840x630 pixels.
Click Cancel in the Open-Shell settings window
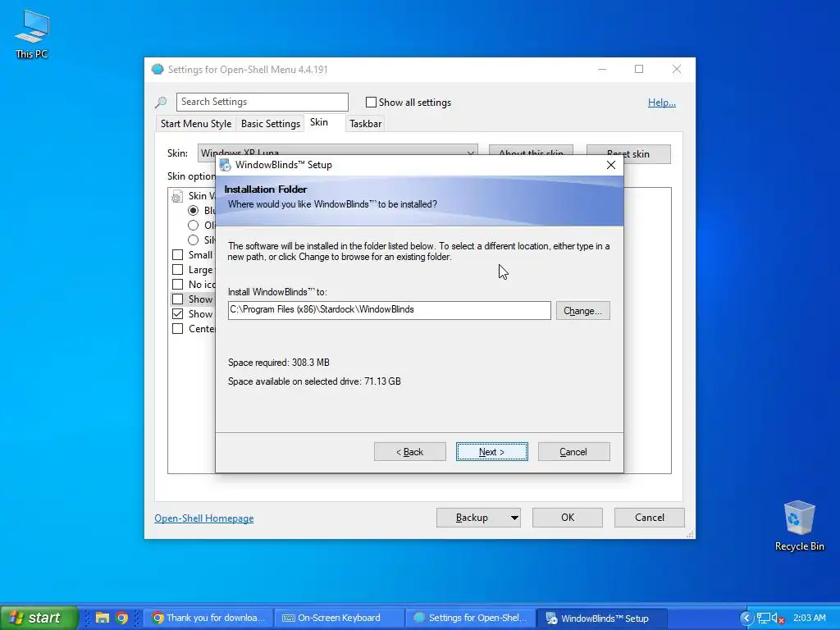click(650, 518)
